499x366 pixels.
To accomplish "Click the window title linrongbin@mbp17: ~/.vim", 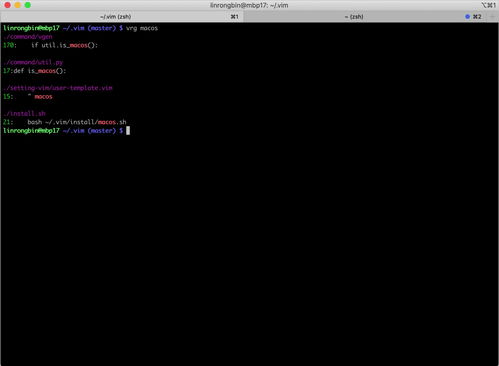I will (249, 5).
